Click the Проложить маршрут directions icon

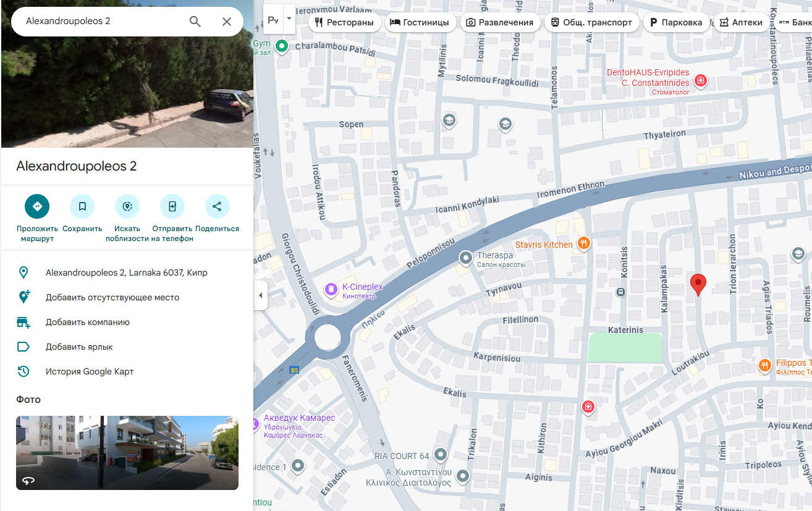37,206
